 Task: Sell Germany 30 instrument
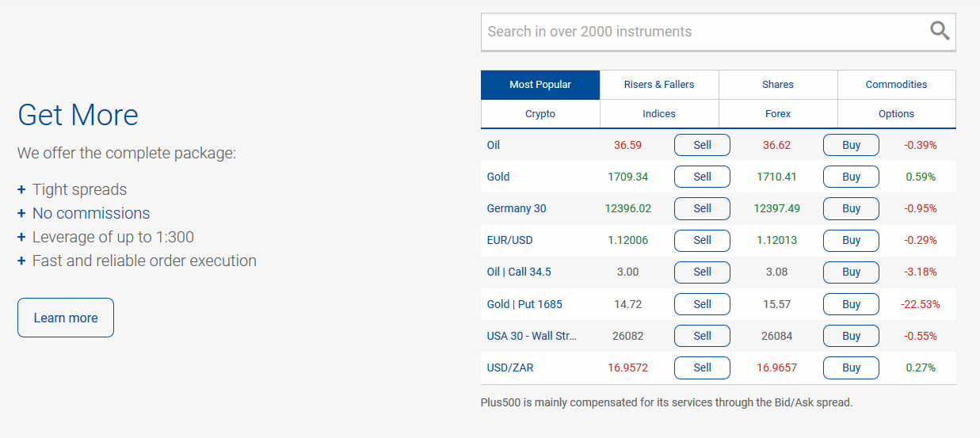pos(702,208)
